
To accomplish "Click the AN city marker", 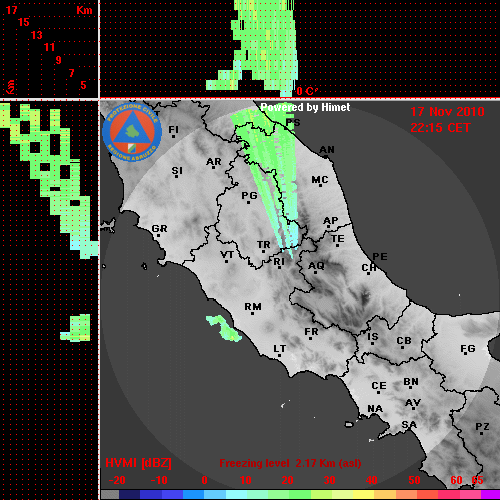I will tap(327, 151).
